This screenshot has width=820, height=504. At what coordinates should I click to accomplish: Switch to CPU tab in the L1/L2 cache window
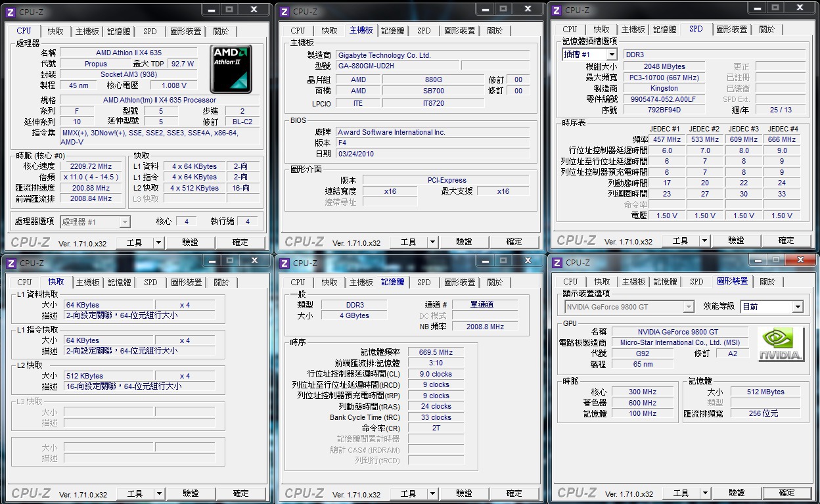tap(24, 283)
